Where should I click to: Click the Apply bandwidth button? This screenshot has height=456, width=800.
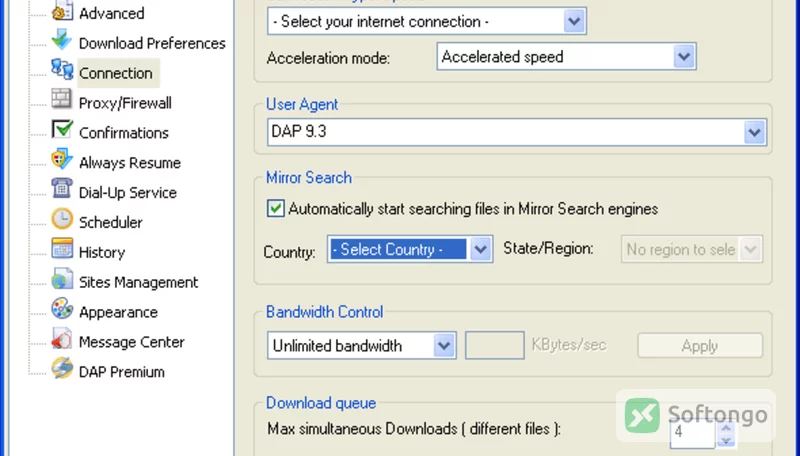(700, 346)
